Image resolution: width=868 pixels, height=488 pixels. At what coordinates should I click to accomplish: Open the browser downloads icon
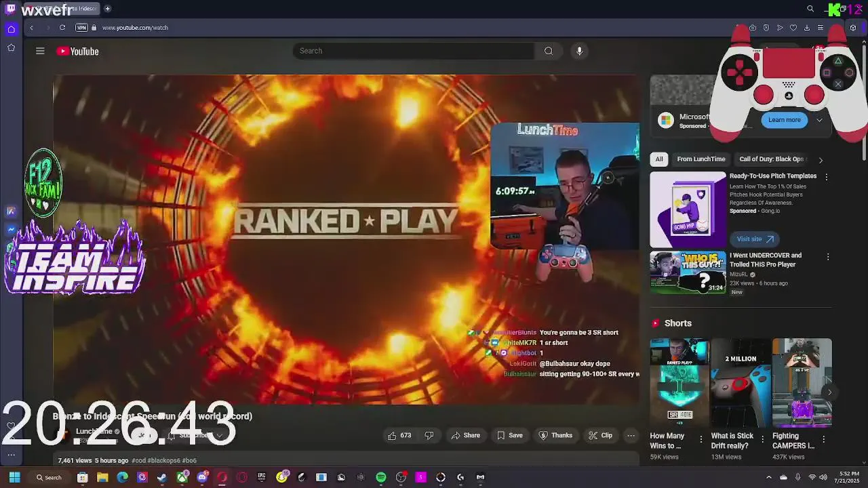[x=807, y=28]
